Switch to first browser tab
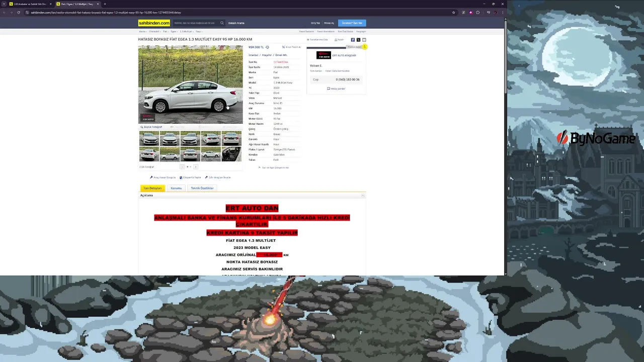 tap(30, 4)
